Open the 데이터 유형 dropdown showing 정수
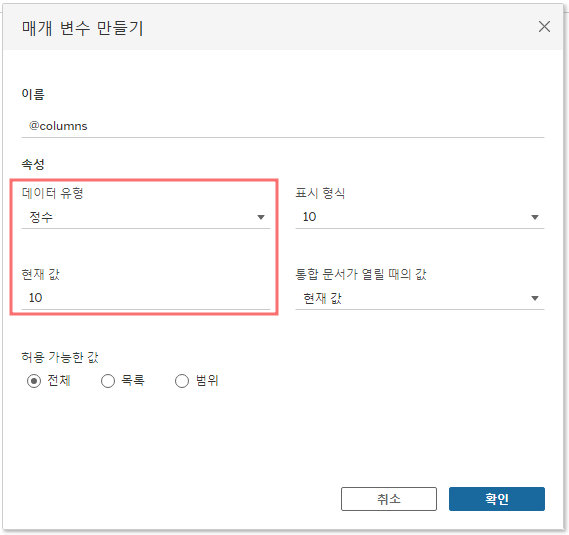The width and height of the screenshot is (569, 535). pos(146,217)
